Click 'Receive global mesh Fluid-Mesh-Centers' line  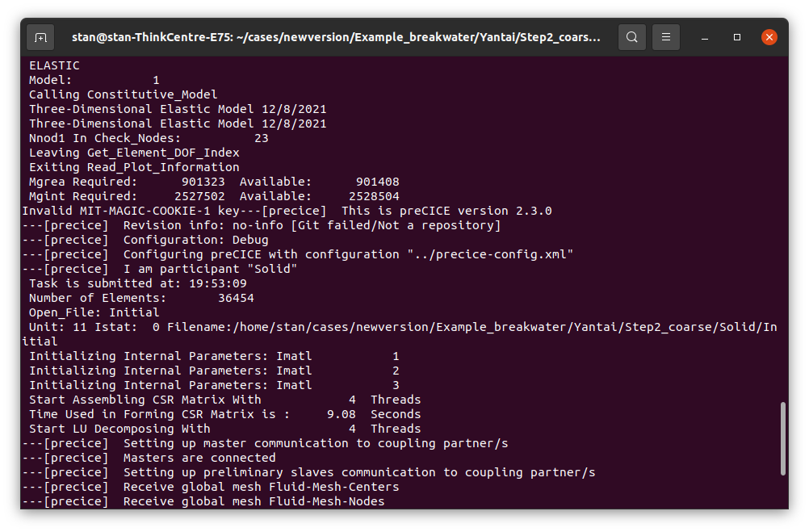pos(211,487)
